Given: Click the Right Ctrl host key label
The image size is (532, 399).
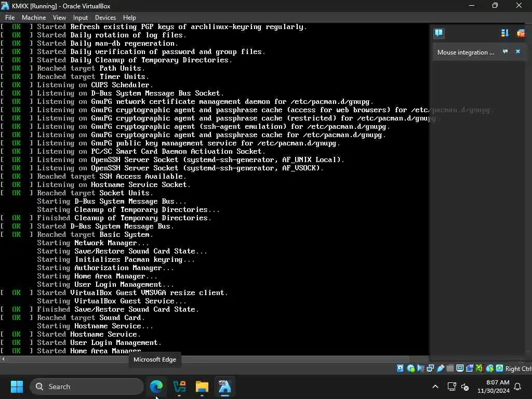Looking at the screenshot, I should click(x=518, y=368).
